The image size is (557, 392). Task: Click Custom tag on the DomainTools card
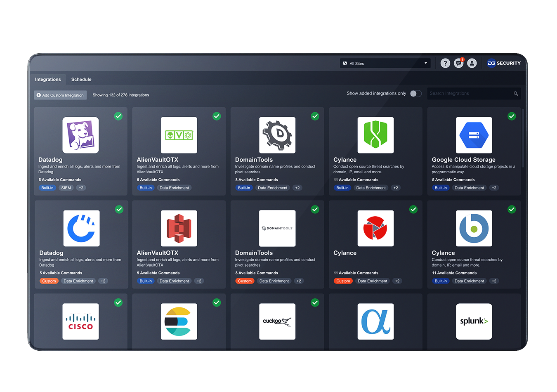(245, 281)
